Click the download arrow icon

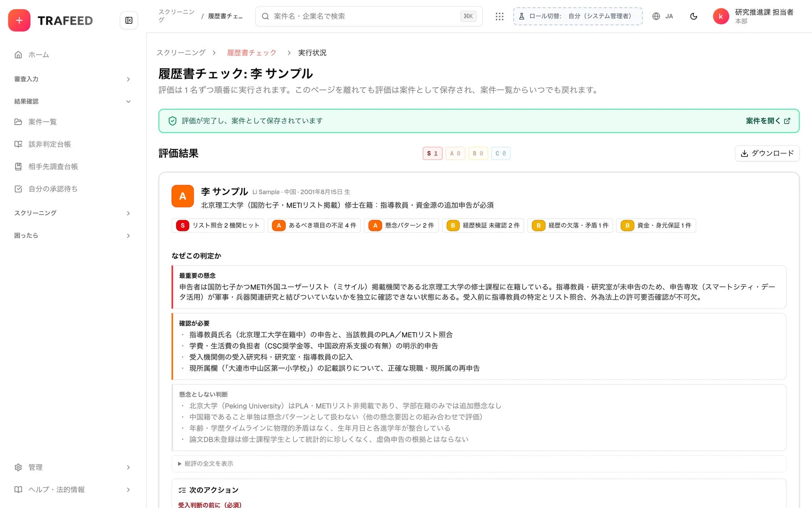(745, 153)
